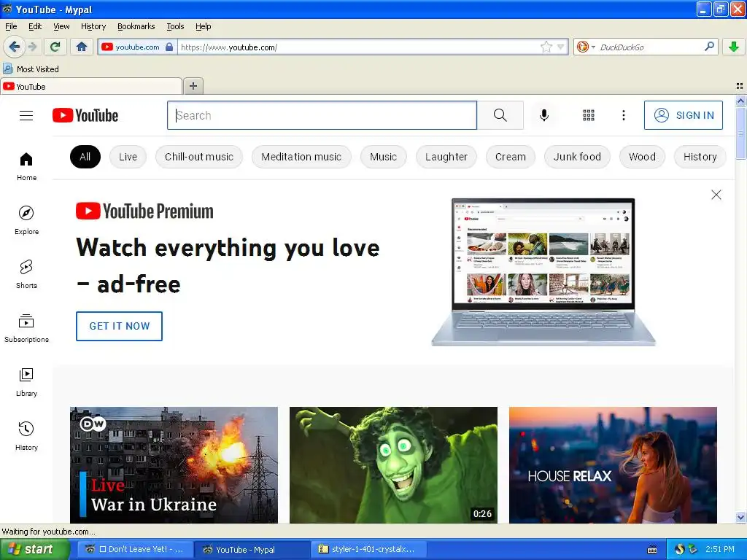The height and width of the screenshot is (560, 747).
Task: Select the Wood filter chip
Action: tap(642, 157)
